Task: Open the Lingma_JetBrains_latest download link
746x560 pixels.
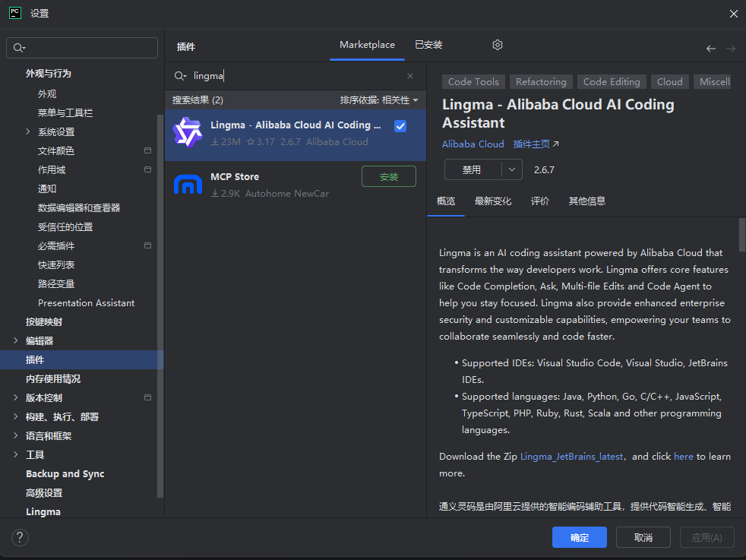Action: coord(571,456)
